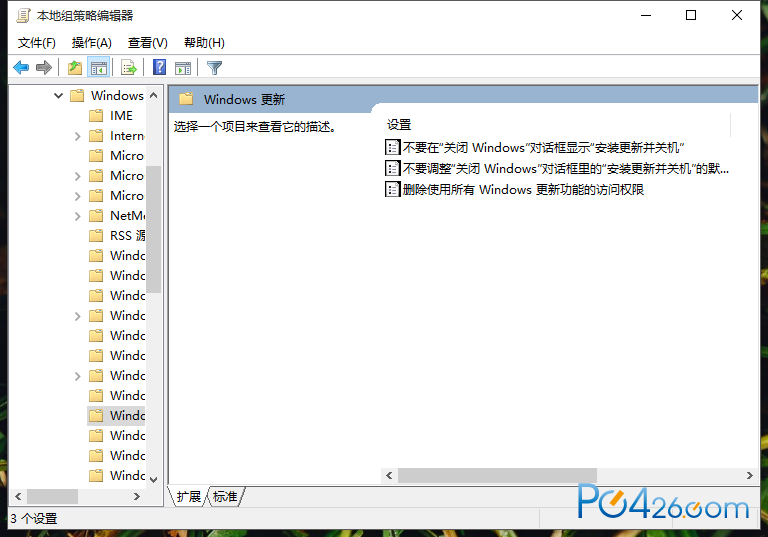Click tree pane horizontal scroll right arrow
Viewport: 768px width, 537px height.
[x=137, y=496]
